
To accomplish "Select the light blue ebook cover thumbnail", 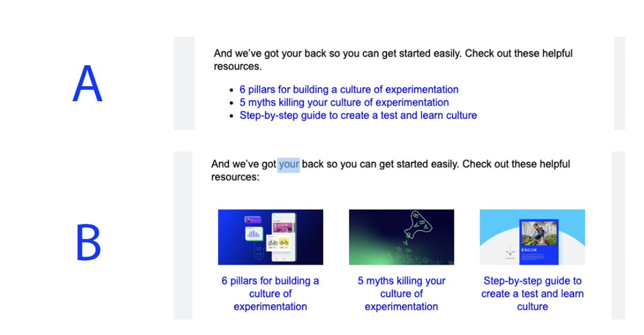I will coord(532,237).
